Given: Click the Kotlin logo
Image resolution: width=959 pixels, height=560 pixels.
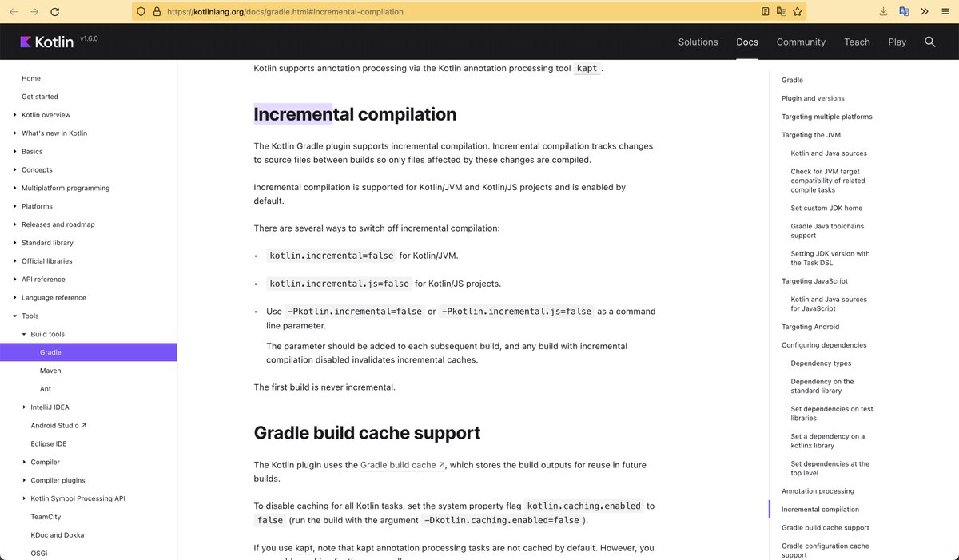Looking at the screenshot, I should [x=47, y=42].
